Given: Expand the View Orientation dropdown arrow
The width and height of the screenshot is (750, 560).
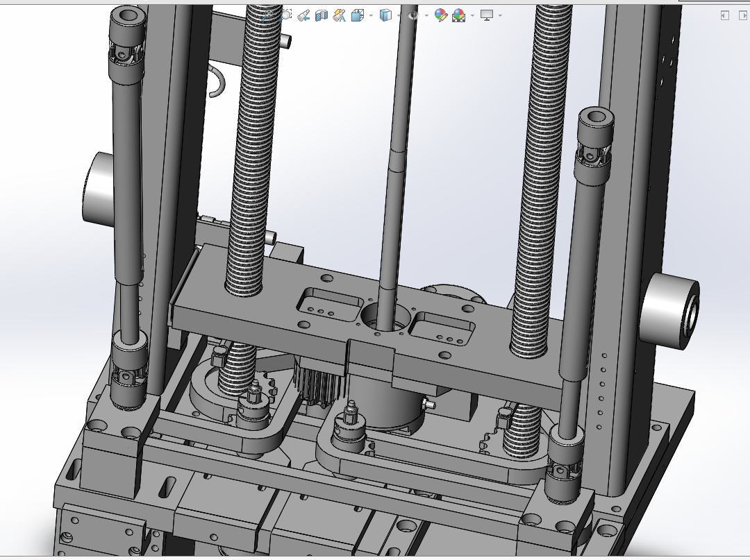Looking at the screenshot, I should [371, 15].
